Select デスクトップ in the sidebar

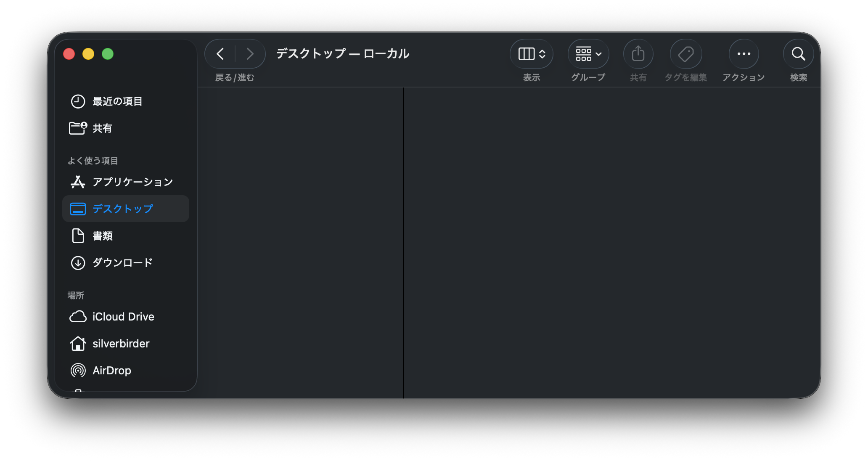pos(122,209)
